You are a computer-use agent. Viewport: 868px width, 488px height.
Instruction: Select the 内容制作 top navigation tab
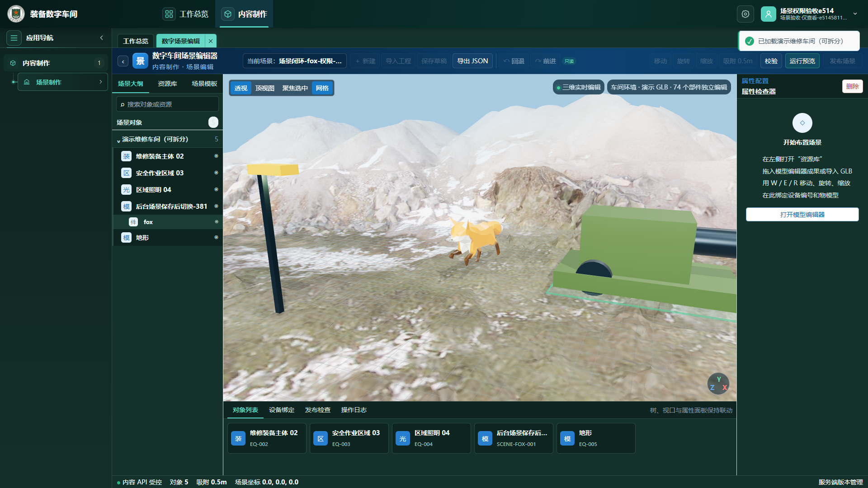click(244, 14)
